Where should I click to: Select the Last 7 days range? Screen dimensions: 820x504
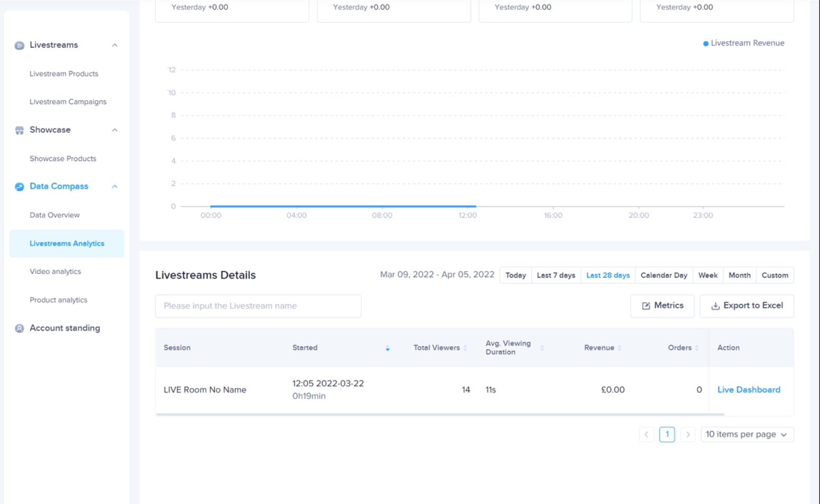pos(555,276)
